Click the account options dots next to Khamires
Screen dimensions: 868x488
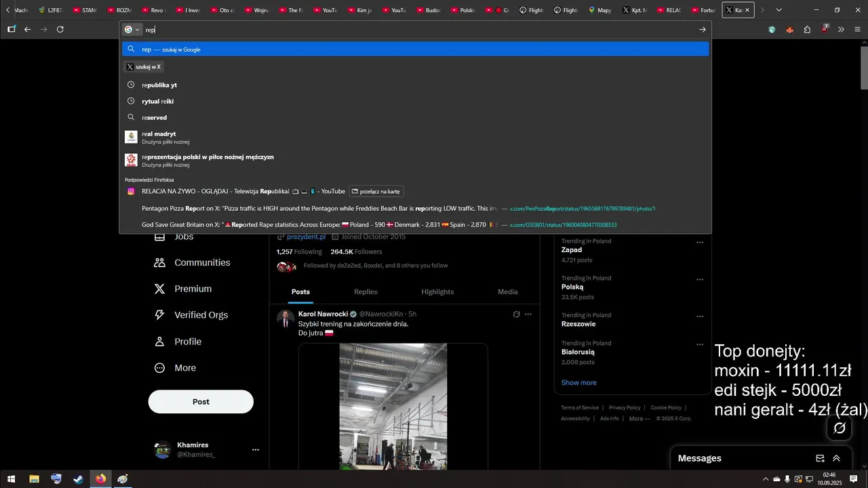pos(256,450)
